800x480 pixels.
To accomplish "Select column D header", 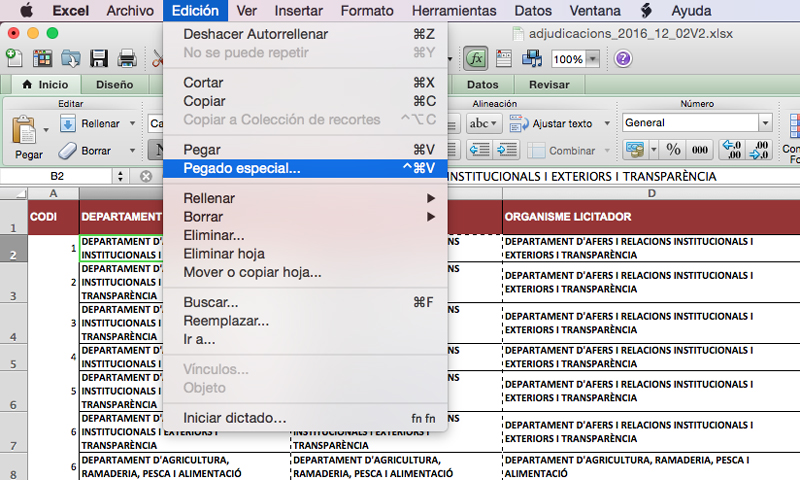I will pyautogui.click(x=651, y=193).
